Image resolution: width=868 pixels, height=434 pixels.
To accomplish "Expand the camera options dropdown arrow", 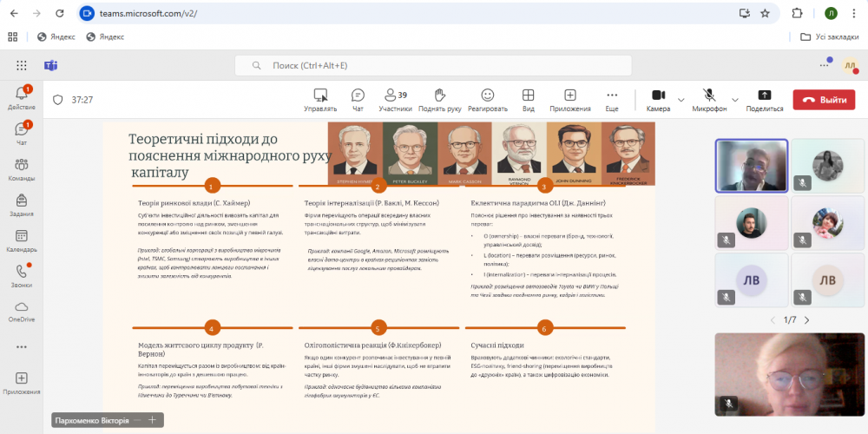I will pyautogui.click(x=681, y=99).
